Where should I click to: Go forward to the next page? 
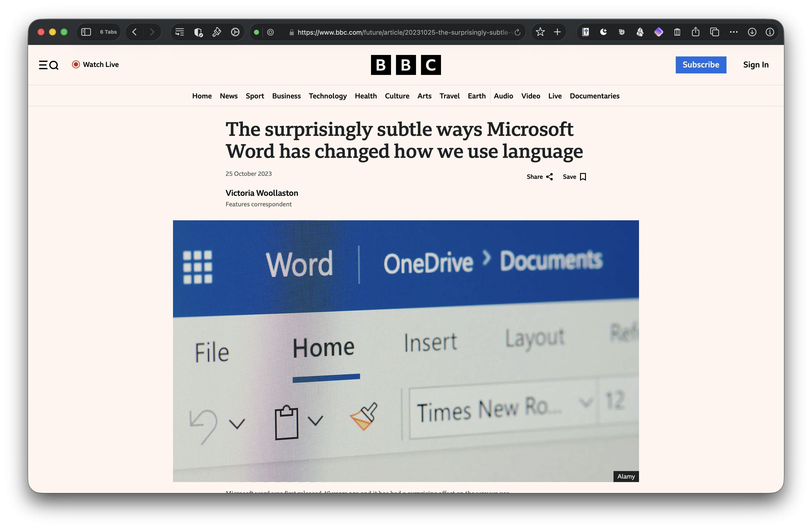pos(152,32)
